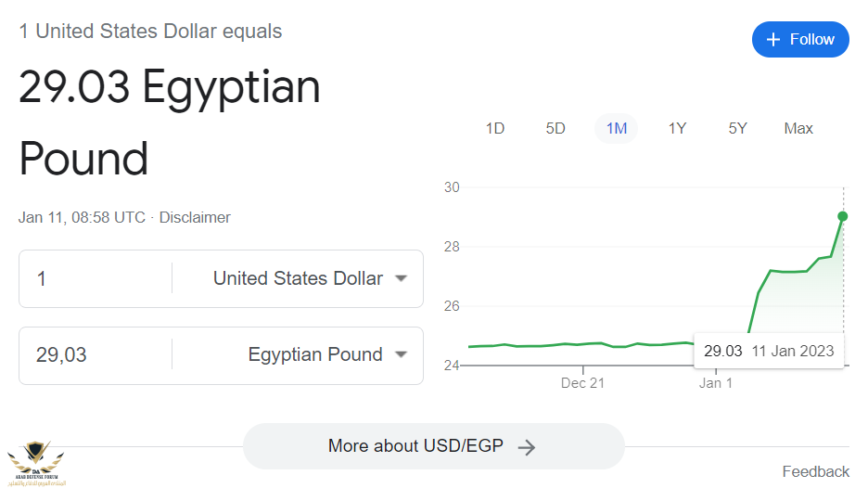
Task: Click the Arab Defense Forum logo
Action: click(x=36, y=464)
